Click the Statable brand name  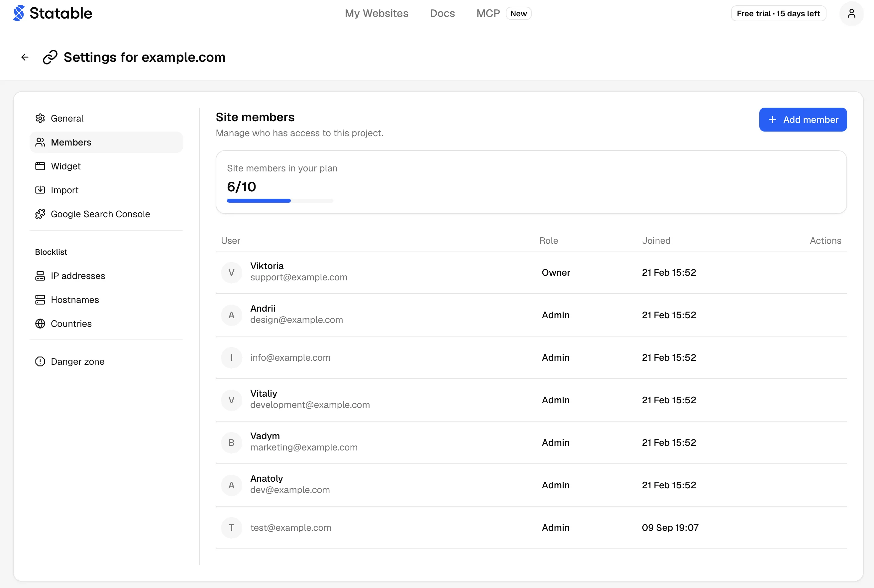[x=61, y=14]
